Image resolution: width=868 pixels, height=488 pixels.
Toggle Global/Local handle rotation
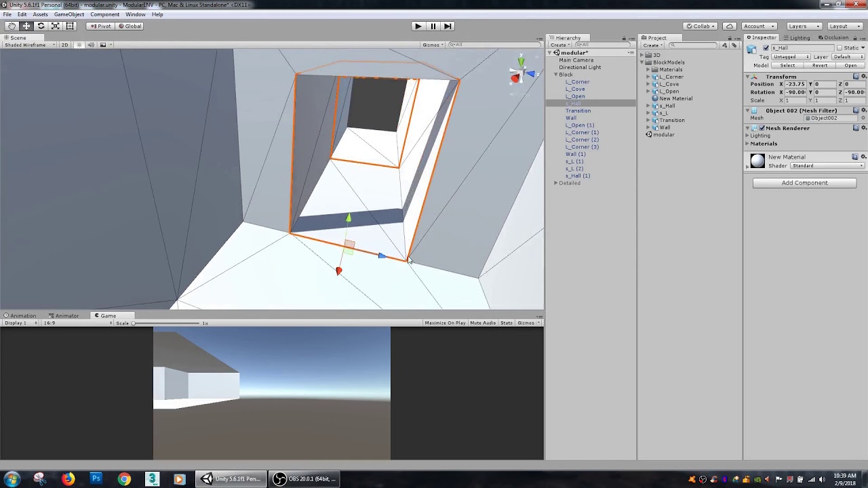pos(130,26)
